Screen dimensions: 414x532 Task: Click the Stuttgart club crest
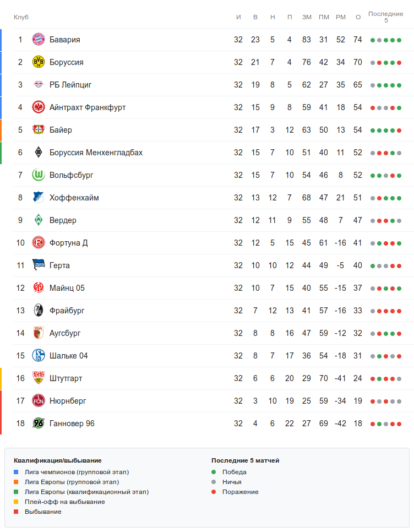click(x=39, y=378)
